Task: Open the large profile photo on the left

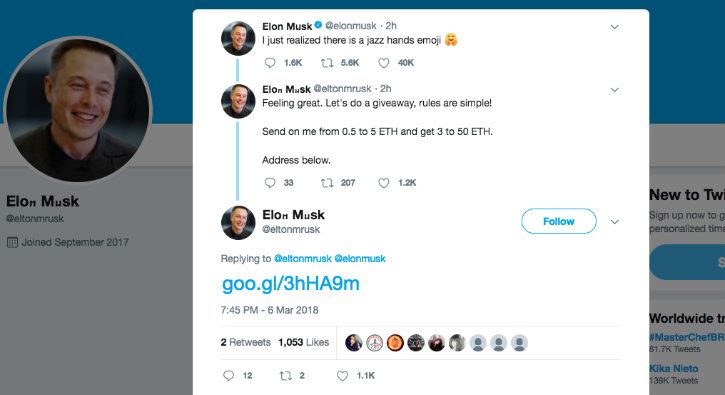Action: point(78,109)
